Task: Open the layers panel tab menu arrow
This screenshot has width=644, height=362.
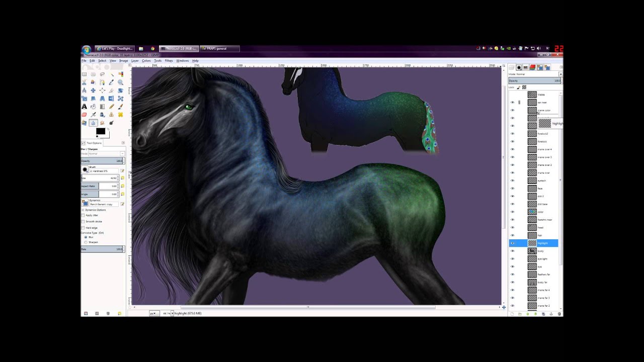Action: tap(561, 67)
